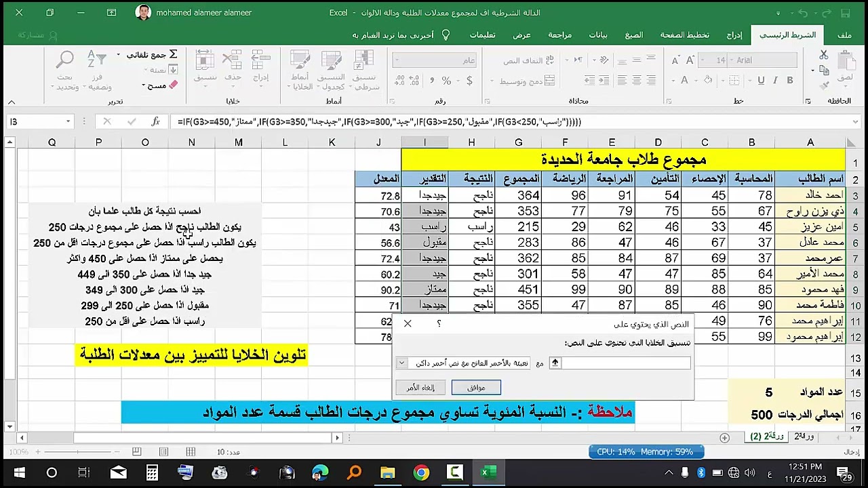Open File Explorer from the taskbar
Screen dimensions: 868x488
387,472
